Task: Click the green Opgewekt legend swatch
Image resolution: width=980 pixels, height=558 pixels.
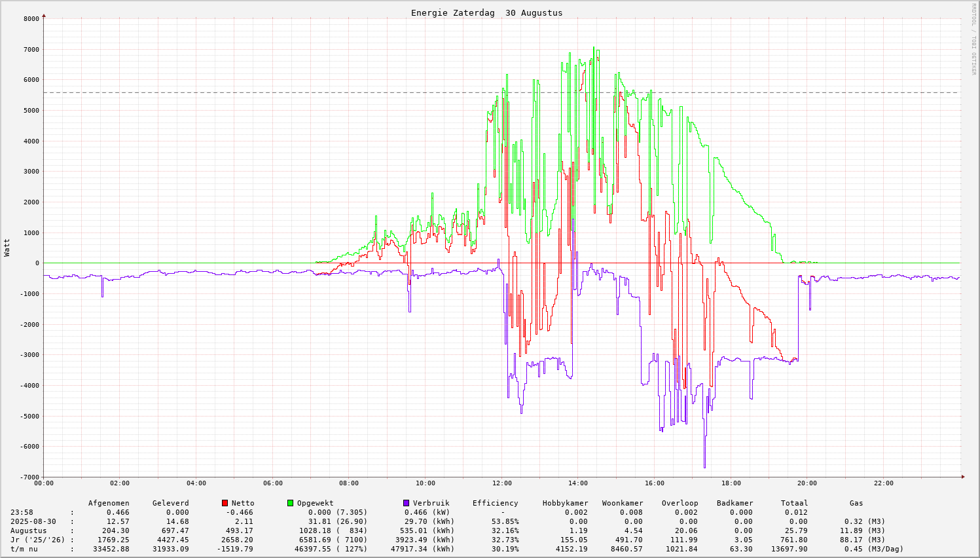Action: pos(290,503)
